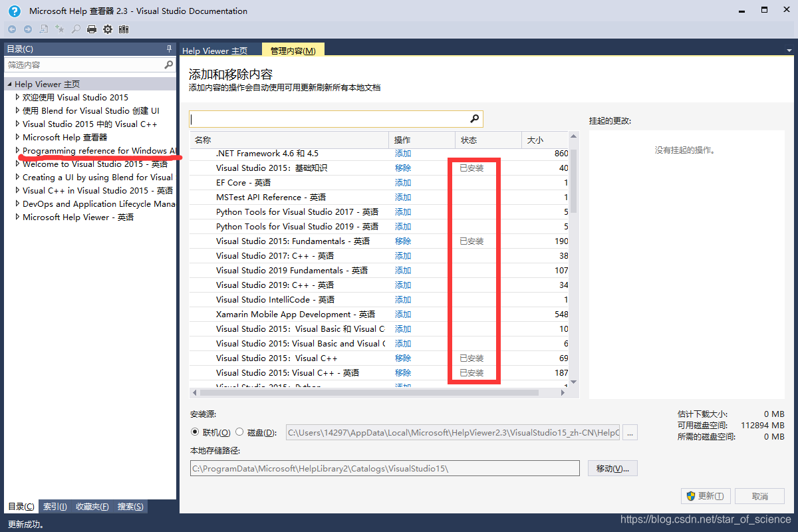798x532 pixels.
Task: Click the Add to Favorites star icon
Action: 60,29
